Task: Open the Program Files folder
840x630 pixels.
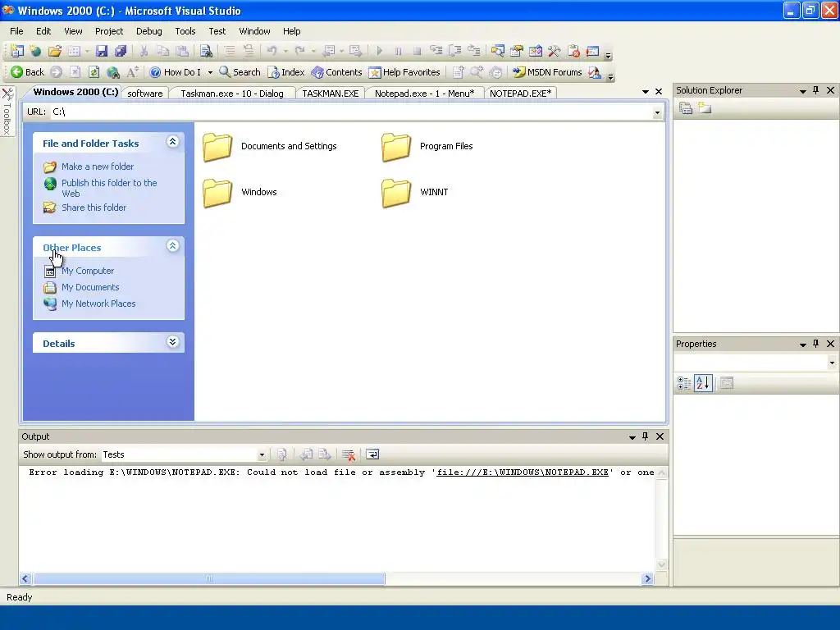Action: point(427,146)
